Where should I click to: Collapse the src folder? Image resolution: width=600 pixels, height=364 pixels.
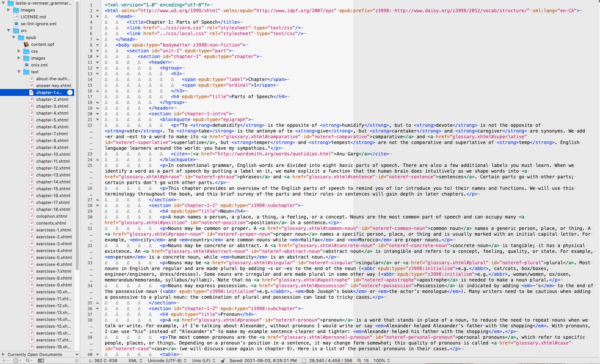(9, 31)
